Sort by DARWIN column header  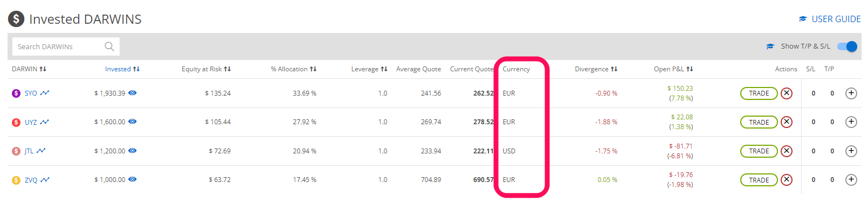pos(29,69)
